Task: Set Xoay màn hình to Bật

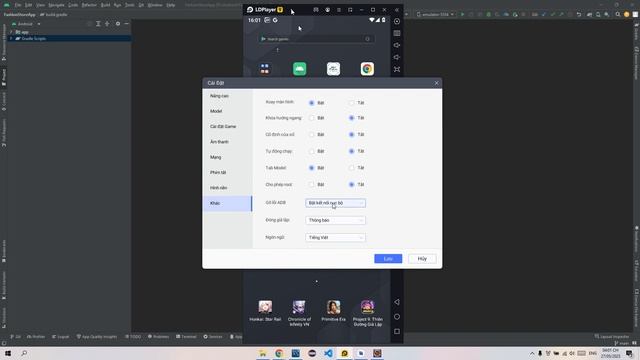Action: (x=311, y=103)
